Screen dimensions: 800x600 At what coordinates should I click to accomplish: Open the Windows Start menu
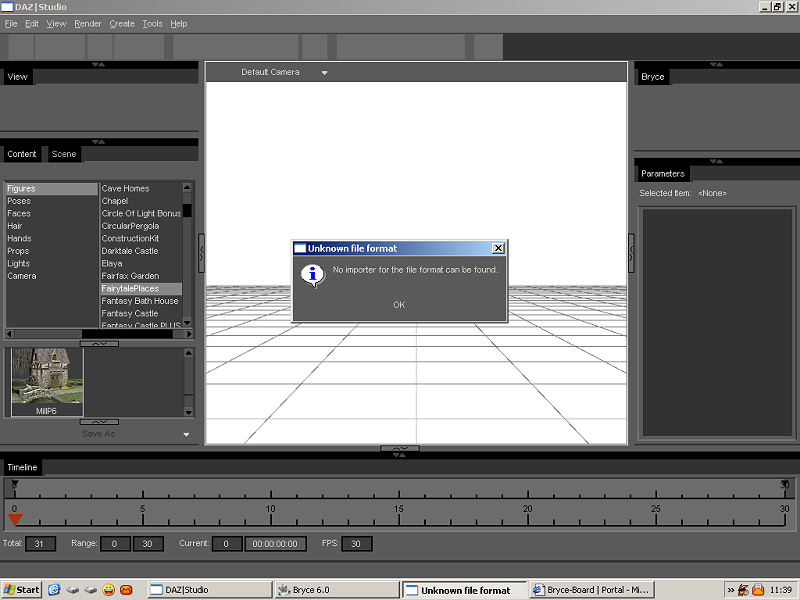[21, 590]
